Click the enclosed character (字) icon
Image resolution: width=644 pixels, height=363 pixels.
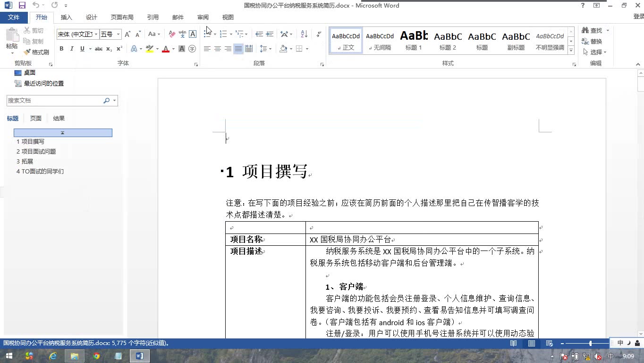(x=192, y=49)
